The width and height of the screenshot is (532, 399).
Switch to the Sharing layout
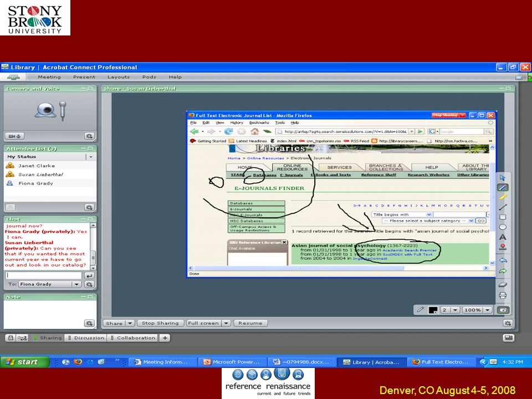[47, 338]
